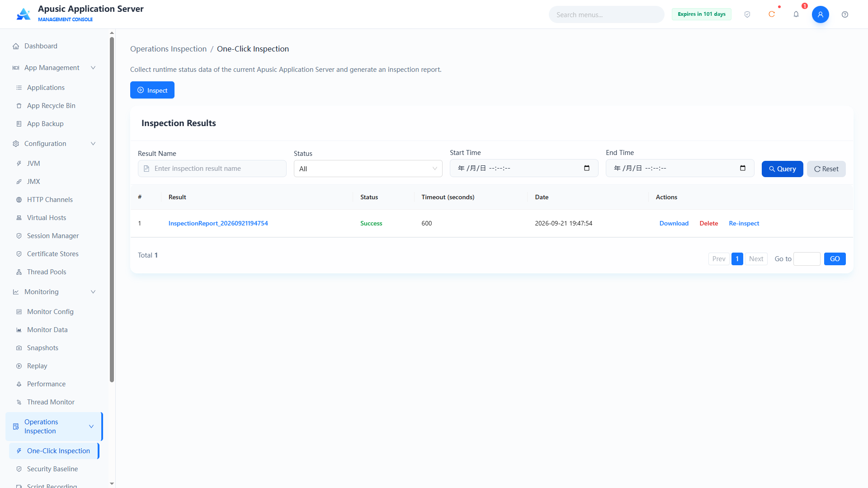
Task: Click the orange refresh icon in the header
Action: point(772,14)
